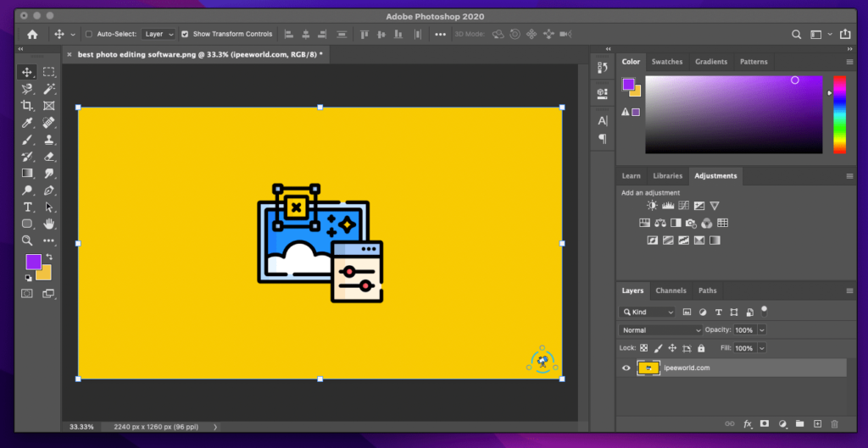868x448 pixels.
Task: Pick the Eraser tool
Action: point(49,157)
